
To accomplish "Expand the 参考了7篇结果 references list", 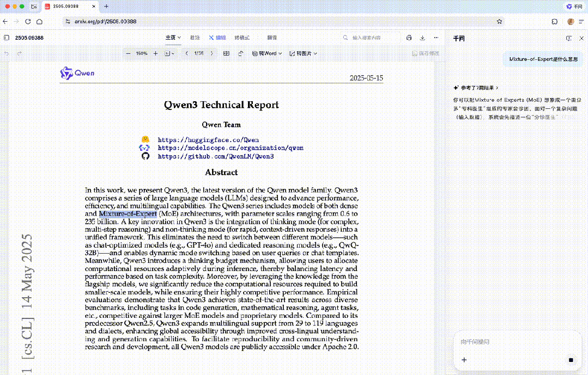I will click(x=476, y=88).
